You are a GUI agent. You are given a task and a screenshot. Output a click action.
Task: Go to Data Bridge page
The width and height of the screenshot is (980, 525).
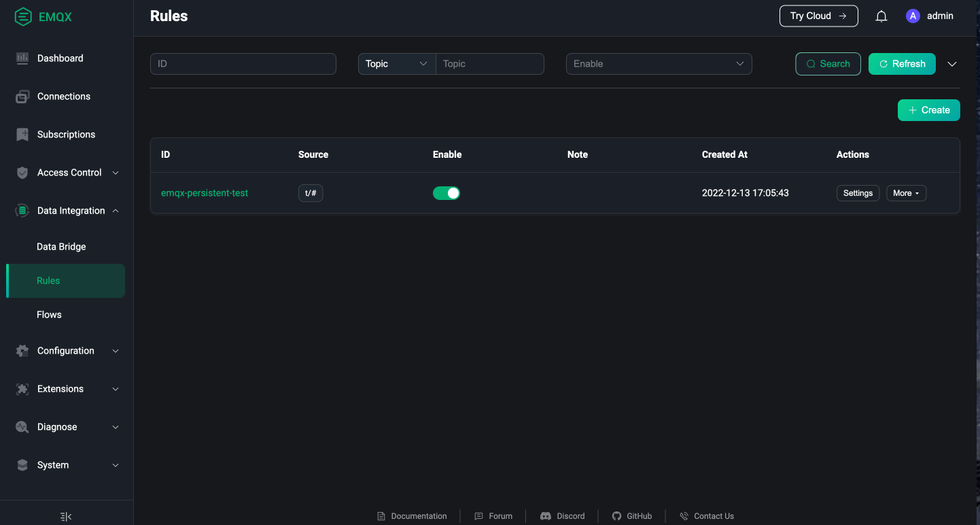(61, 247)
